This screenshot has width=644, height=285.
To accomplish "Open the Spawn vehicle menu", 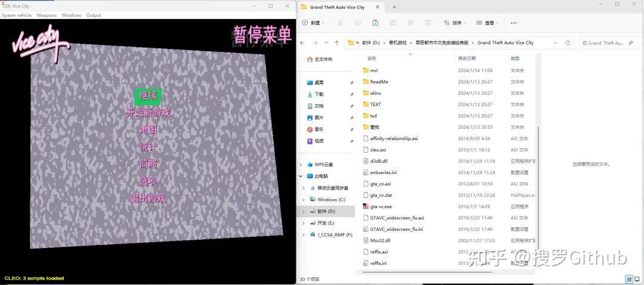I will click(17, 15).
